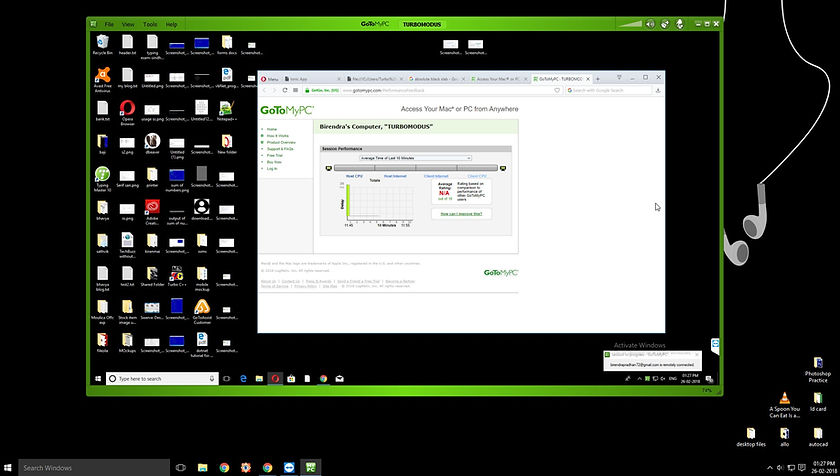Open the dbeaver shortcut on remote desktop

pos(152,143)
